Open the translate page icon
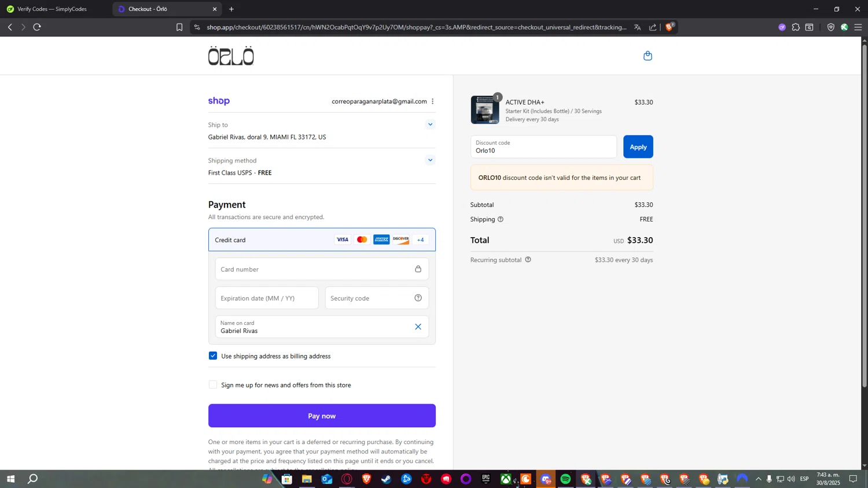This screenshot has width=868, height=488. (637, 27)
